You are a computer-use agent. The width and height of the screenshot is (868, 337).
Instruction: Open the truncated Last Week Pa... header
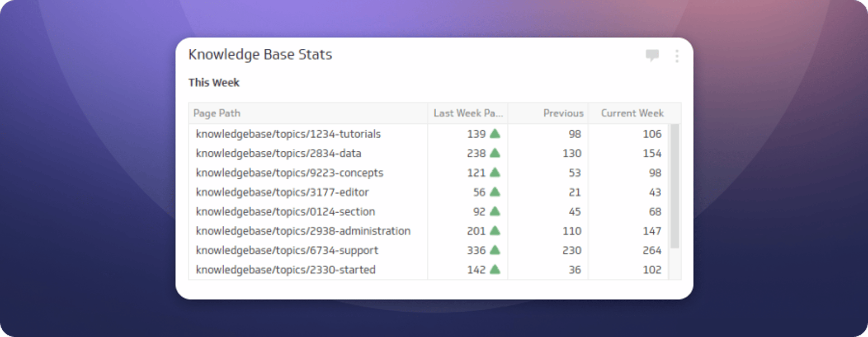pos(468,113)
